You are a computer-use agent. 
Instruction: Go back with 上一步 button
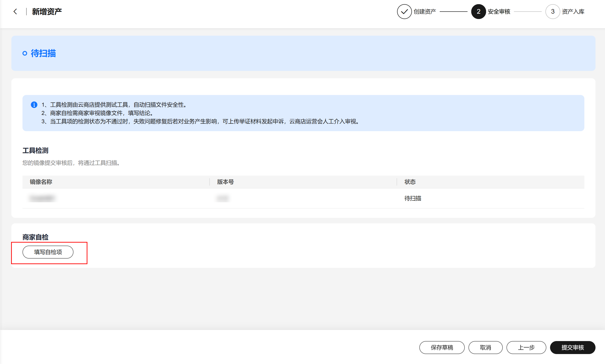coord(526,347)
